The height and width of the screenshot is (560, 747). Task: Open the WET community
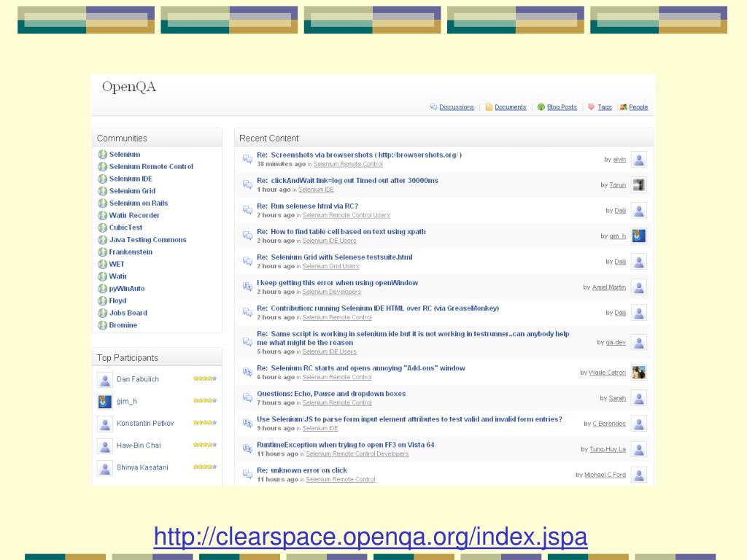pyautogui.click(x=116, y=264)
